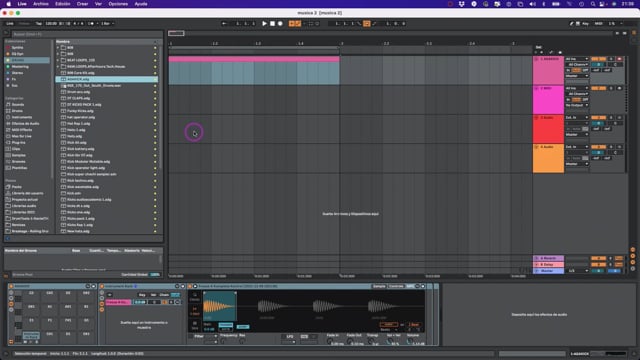Disarm the 1 ADAKICK track record button
640x360 pixels.
[619, 59]
